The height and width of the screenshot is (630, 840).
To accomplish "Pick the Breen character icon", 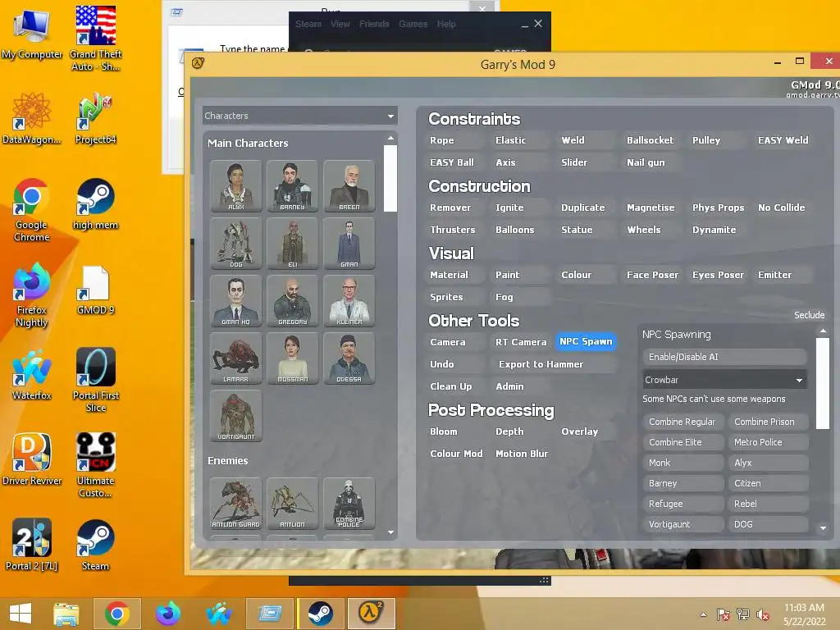I will 349,185.
